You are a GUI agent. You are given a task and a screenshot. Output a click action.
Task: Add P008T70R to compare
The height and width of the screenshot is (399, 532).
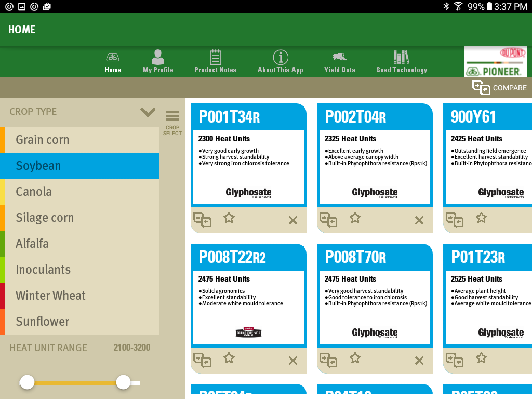click(328, 360)
